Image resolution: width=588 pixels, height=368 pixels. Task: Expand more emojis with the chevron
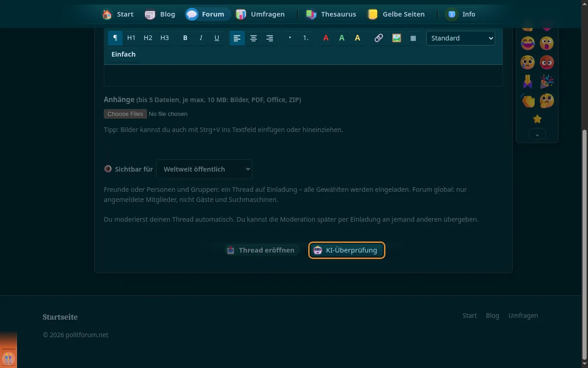pos(537,134)
